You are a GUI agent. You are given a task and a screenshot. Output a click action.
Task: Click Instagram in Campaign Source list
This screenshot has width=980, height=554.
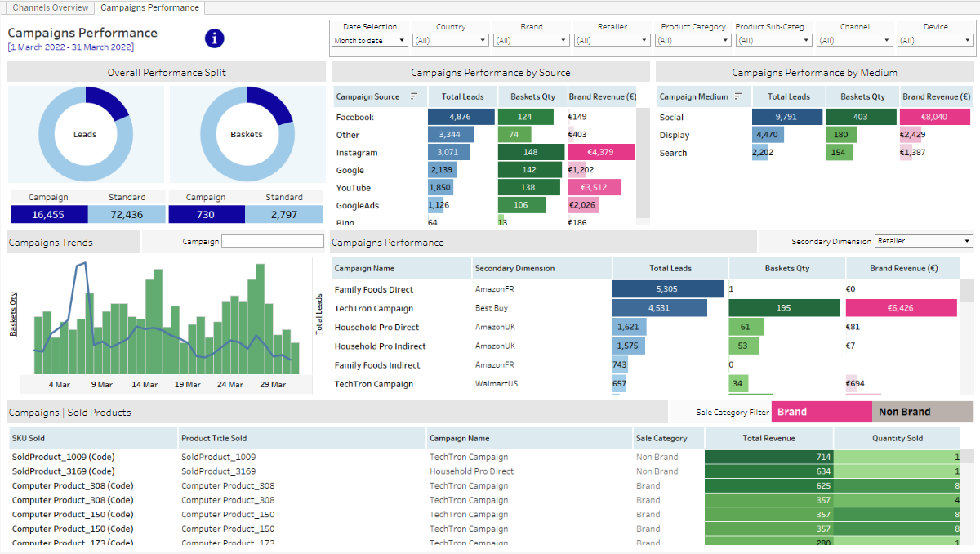(357, 152)
